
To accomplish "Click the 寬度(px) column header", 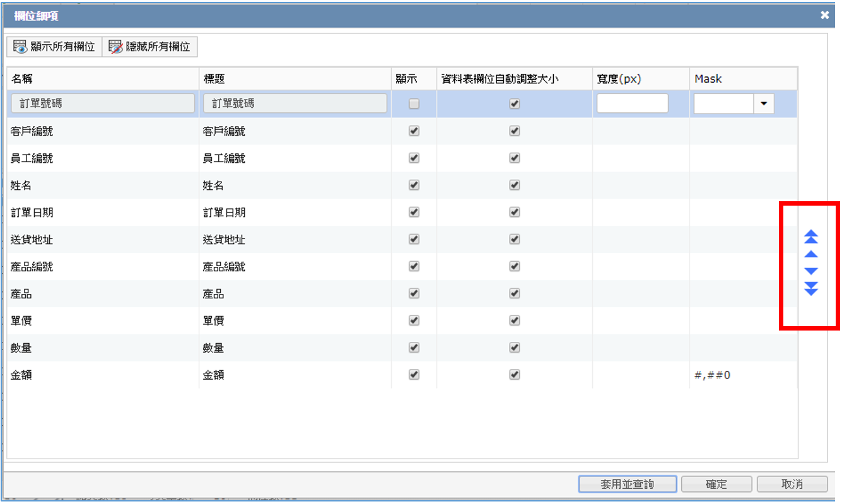I will pyautogui.click(x=641, y=79).
